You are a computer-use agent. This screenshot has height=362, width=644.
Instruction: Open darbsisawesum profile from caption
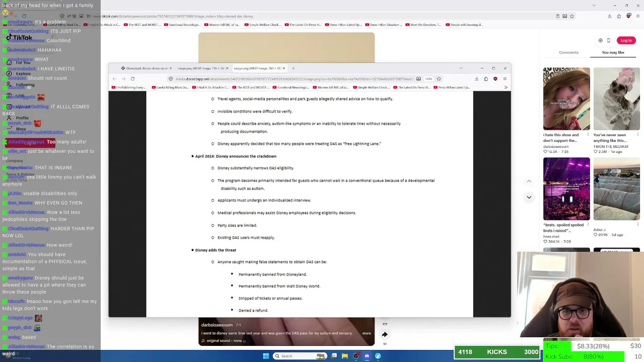[217, 325]
